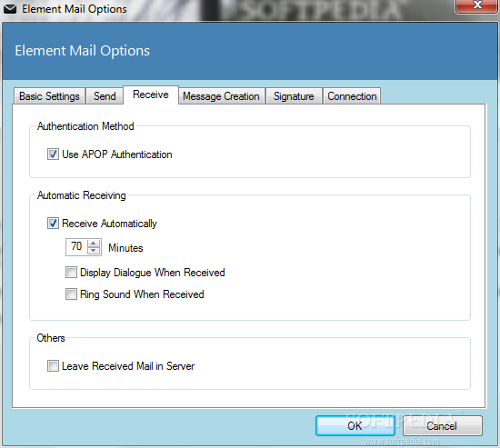Click the Authentication Method group label
Screen dimensions: 500x448
[x=85, y=126]
